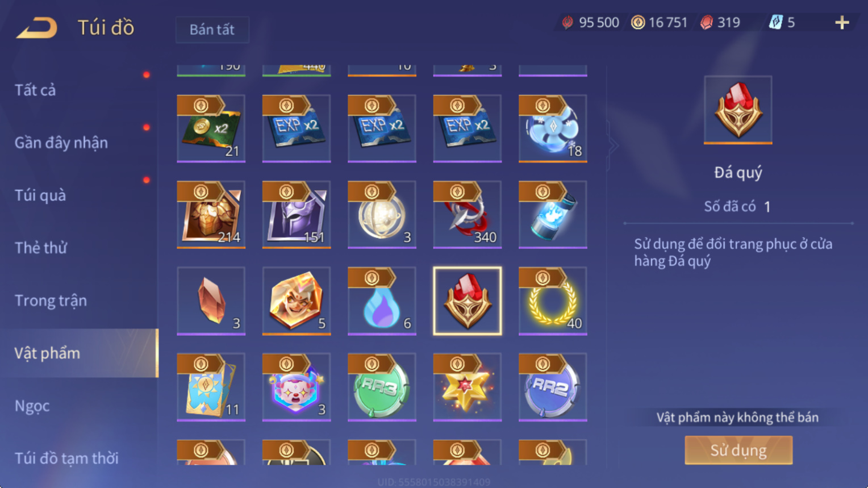Open the plus icon to add currency

click(x=842, y=23)
